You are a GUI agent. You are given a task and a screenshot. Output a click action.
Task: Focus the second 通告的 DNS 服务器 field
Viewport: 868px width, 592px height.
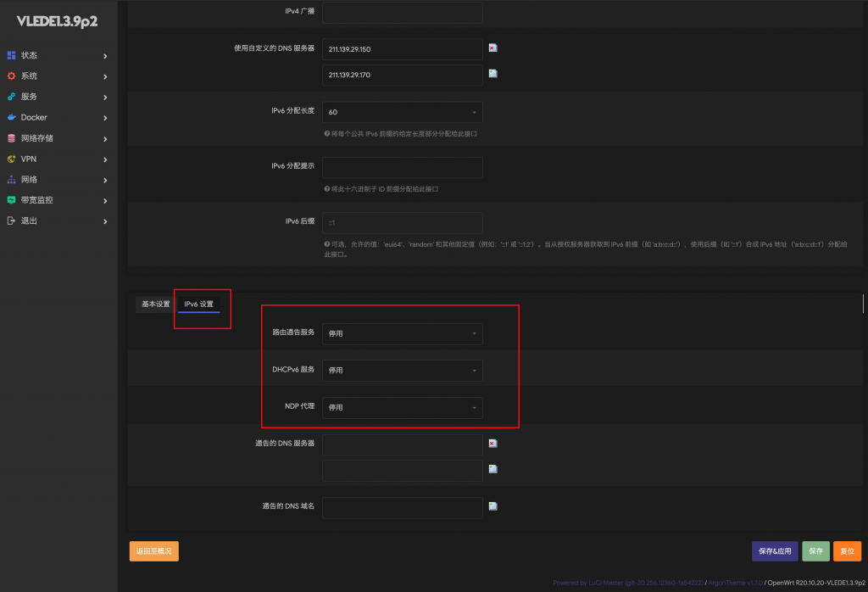403,471
